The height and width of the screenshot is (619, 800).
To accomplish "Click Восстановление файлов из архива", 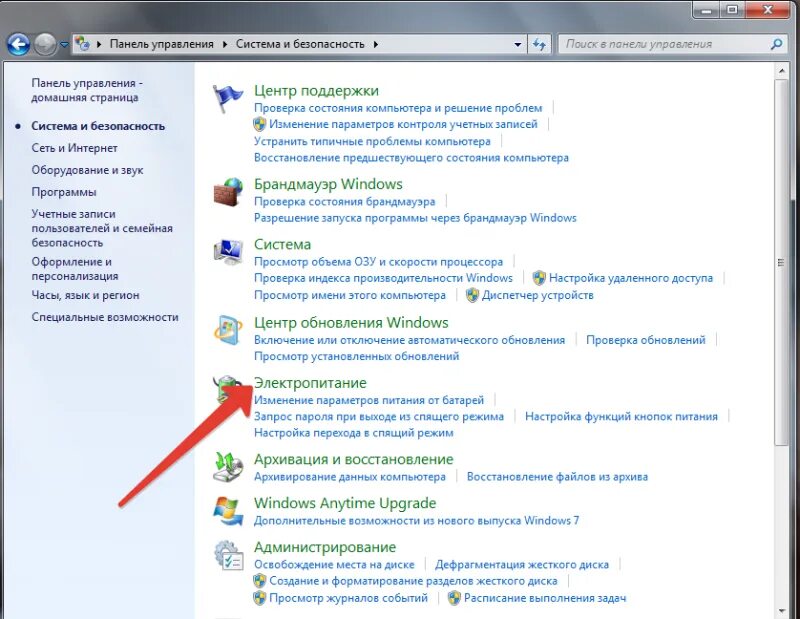I will tap(557, 477).
